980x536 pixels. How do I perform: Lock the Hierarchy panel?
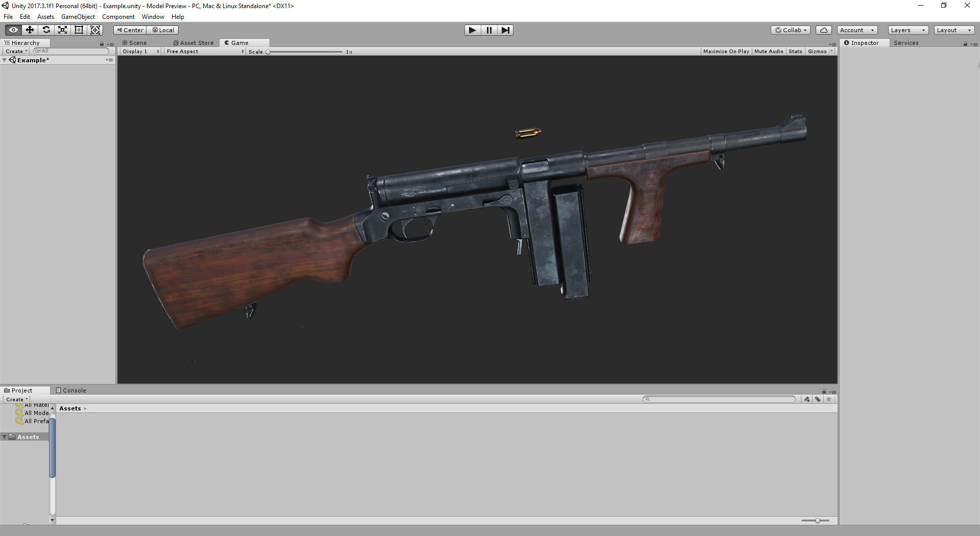coord(102,44)
